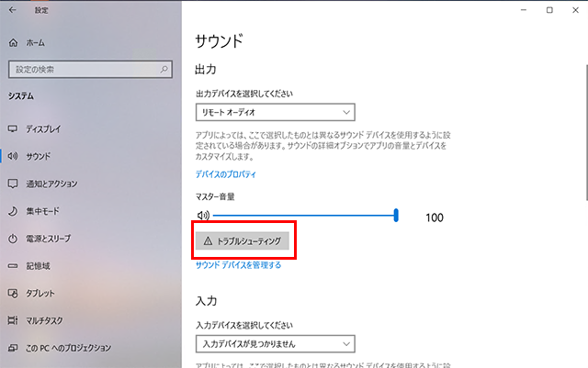
Task: Maximize the settings window
Action: [x=549, y=10]
